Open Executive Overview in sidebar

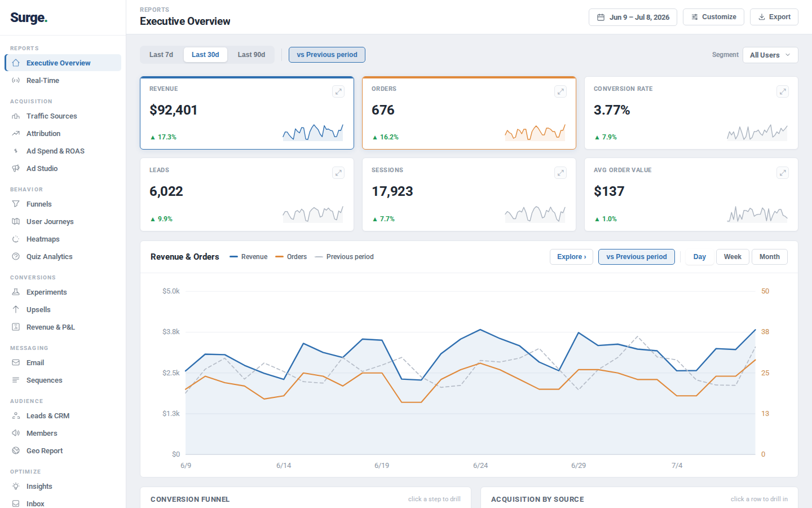pos(63,63)
